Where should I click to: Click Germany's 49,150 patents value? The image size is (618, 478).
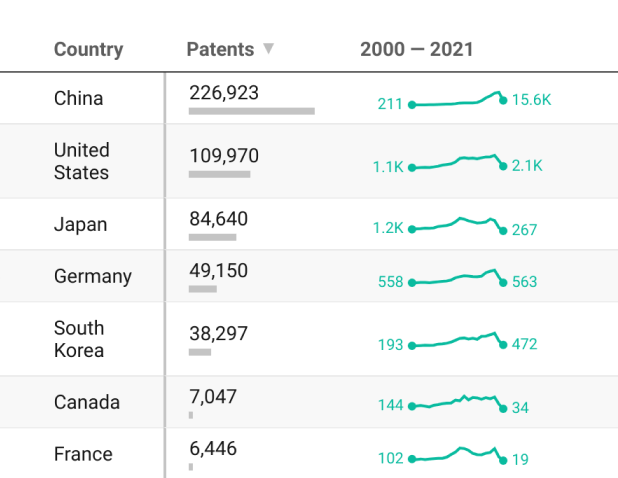(218, 271)
